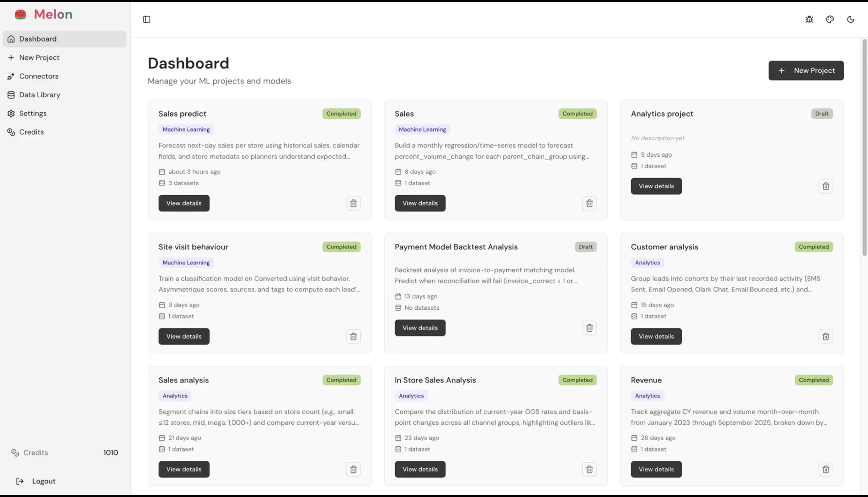This screenshot has height=497, width=868.
Task: Open the color palette theme icon
Action: coord(830,20)
